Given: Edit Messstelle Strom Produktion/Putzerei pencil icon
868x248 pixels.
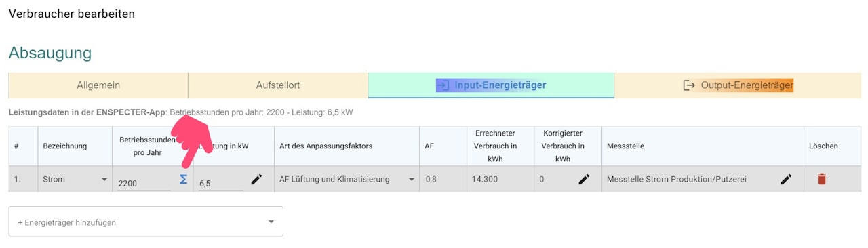Looking at the screenshot, I should [x=786, y=179].
